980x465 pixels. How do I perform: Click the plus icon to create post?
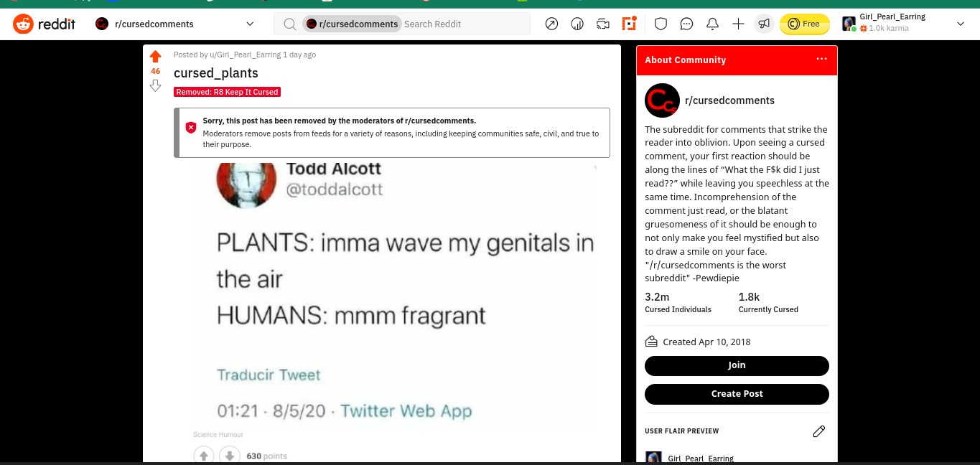(738, 24)
